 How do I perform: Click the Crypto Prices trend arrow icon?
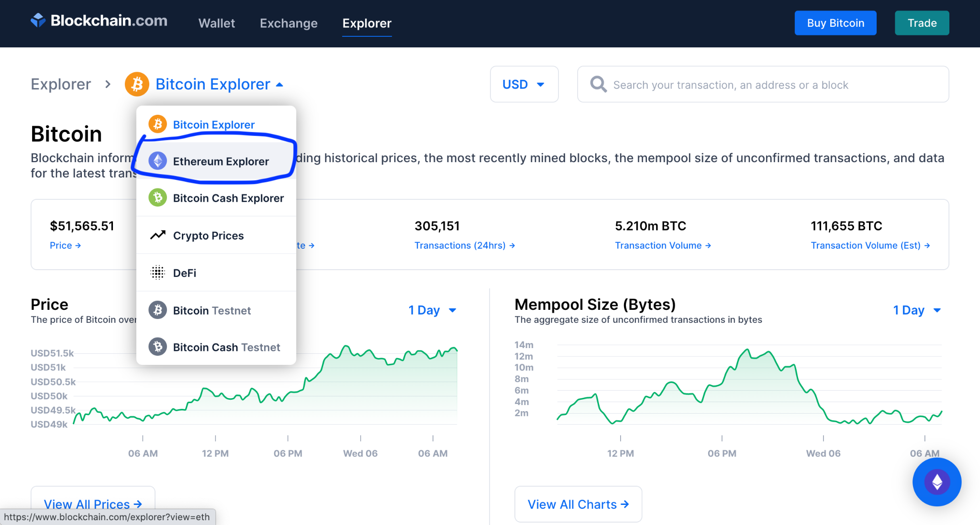click(x=157, y=235)
